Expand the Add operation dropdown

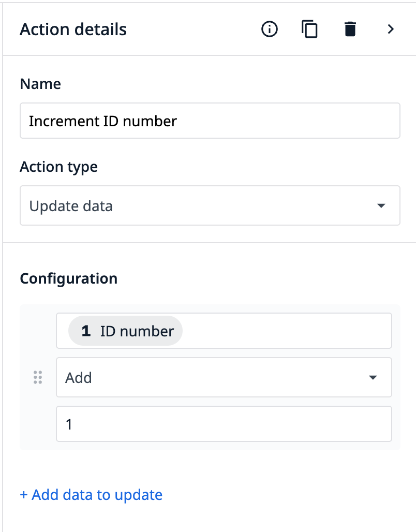224,377
